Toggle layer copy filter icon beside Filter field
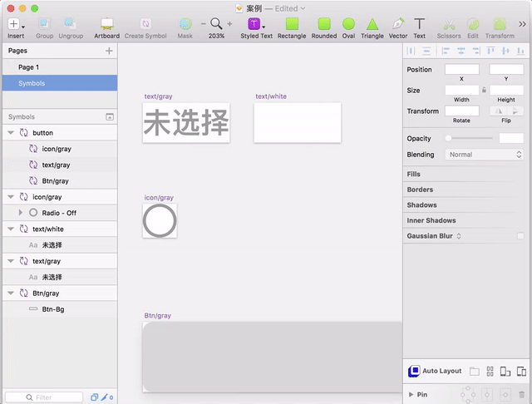Image resolution: width=532 pixels, height=404 pixels. pos(94,397)
